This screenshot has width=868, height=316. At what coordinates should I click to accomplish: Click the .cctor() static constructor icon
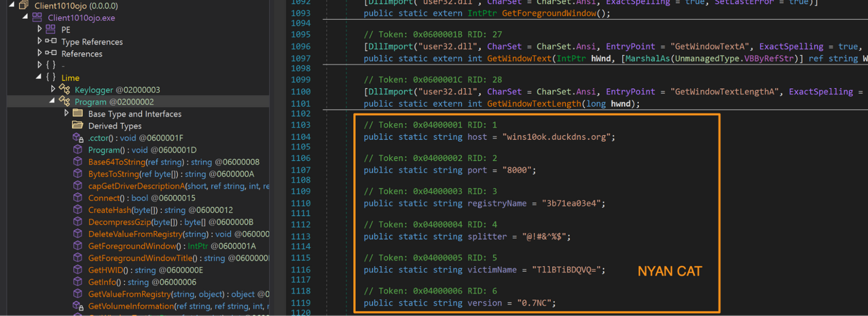point(78,138)
